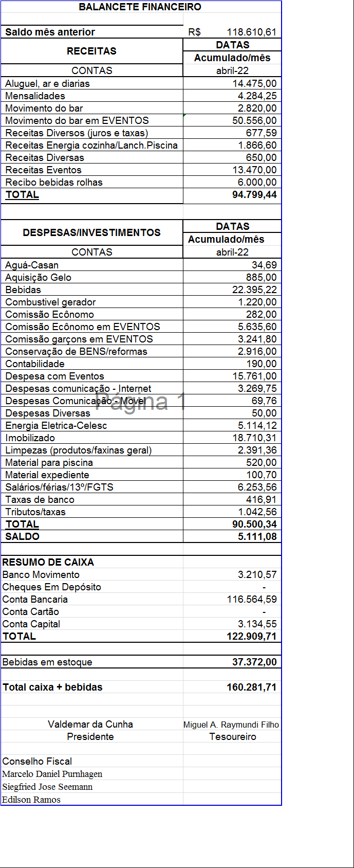The width and height of the screenshot is (354, 868).
Task: Click the value 22.395,22 for Bebidas
Action: tap(254, 290)
